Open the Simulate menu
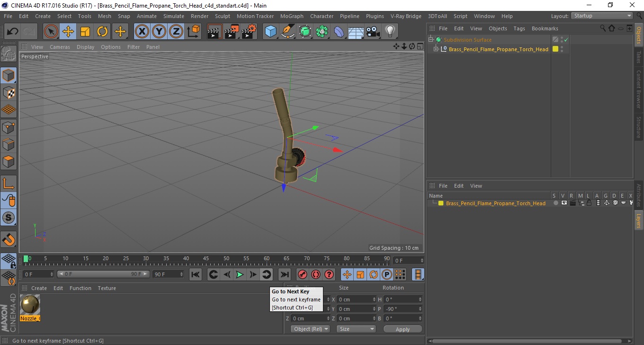 [174, 16]
